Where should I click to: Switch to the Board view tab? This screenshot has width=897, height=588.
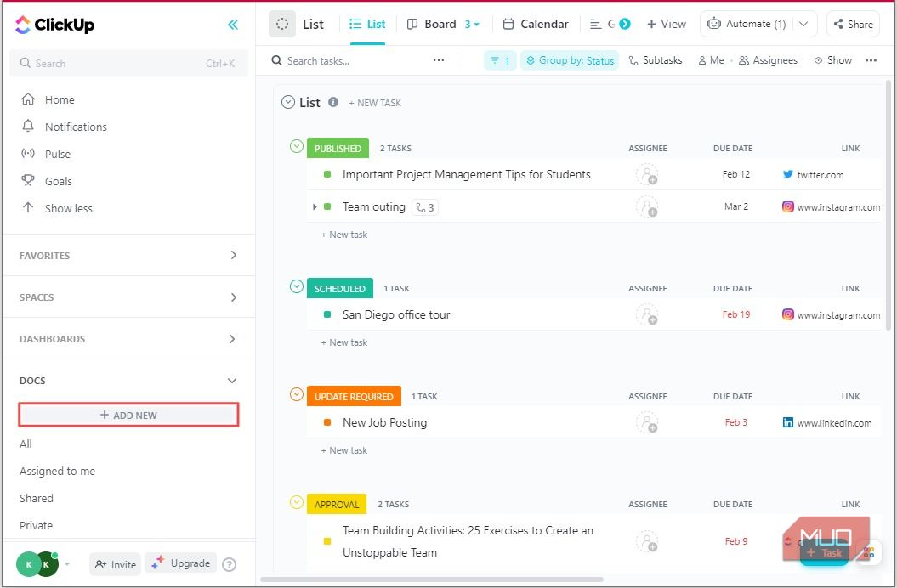tap(432, 24)
